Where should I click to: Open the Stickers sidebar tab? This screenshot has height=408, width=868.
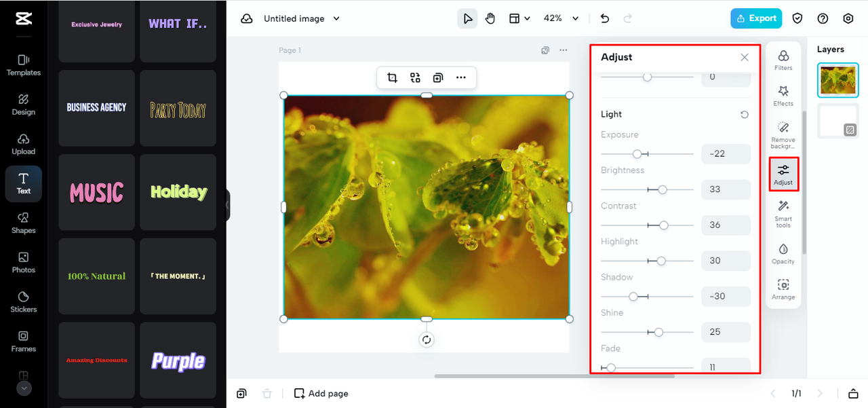pyautogui.click(x=24, y=302)
